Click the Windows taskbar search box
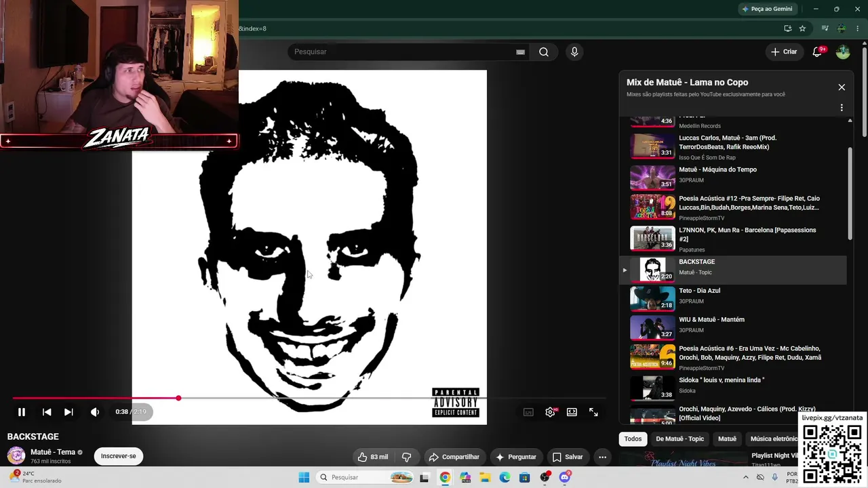Image resolution: width=868 pixels, height=488 pixels. (366, 477)
